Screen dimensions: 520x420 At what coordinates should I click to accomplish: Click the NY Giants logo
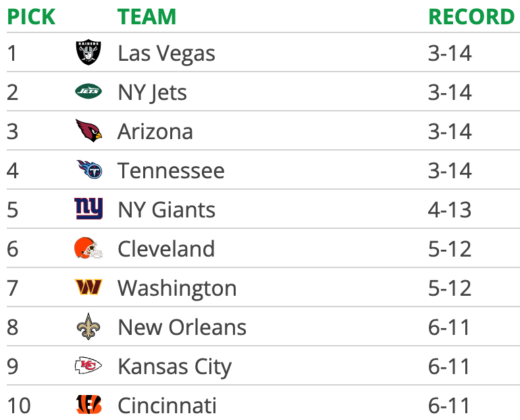pos(88,209)
